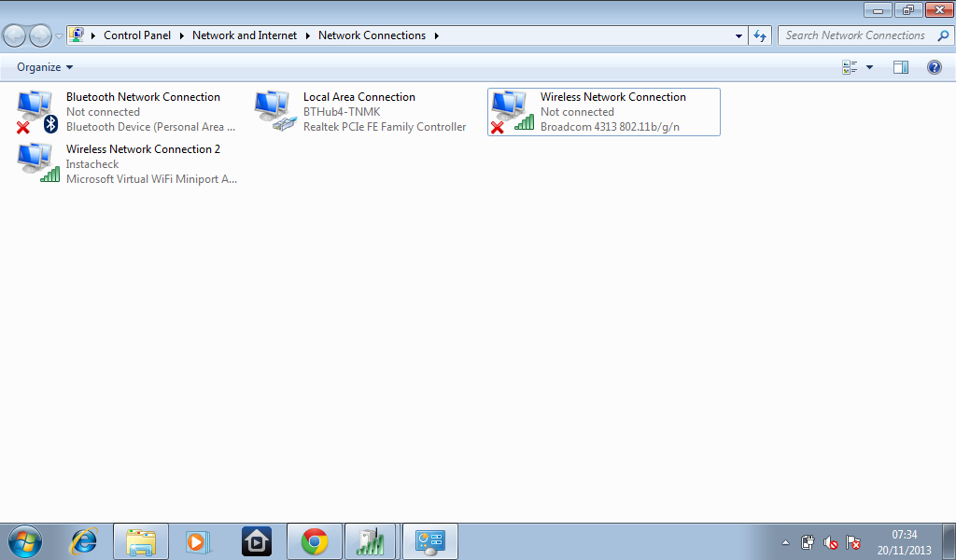956x560 pixels.
Task: Open the signal bars app on taskbar
Action: click(371, 541)
